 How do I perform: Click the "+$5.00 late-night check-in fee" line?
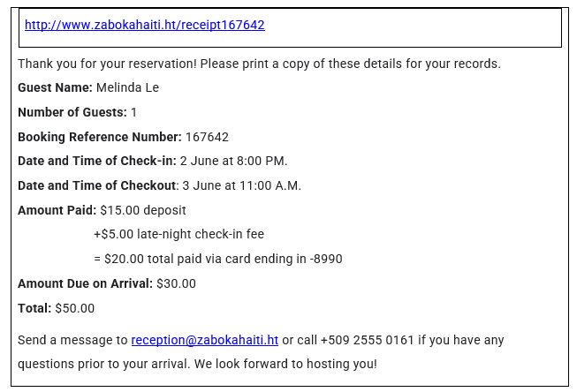pos(178,235)
